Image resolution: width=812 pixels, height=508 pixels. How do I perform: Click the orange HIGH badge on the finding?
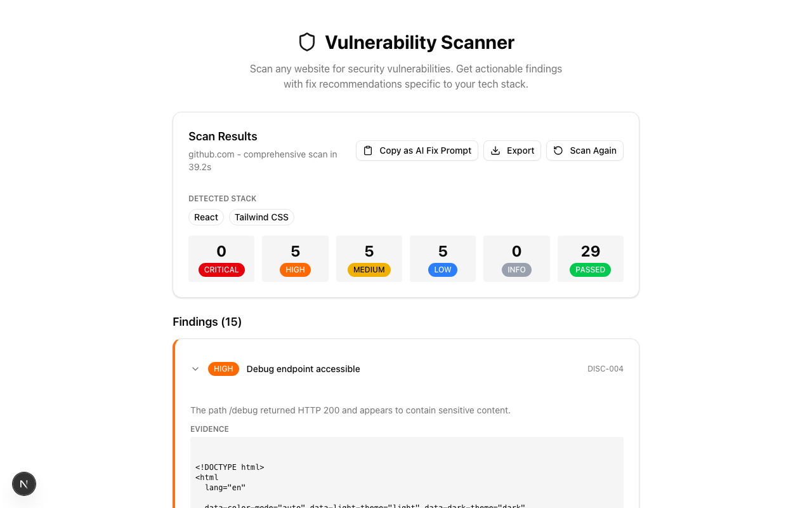[x=223, y=368]
